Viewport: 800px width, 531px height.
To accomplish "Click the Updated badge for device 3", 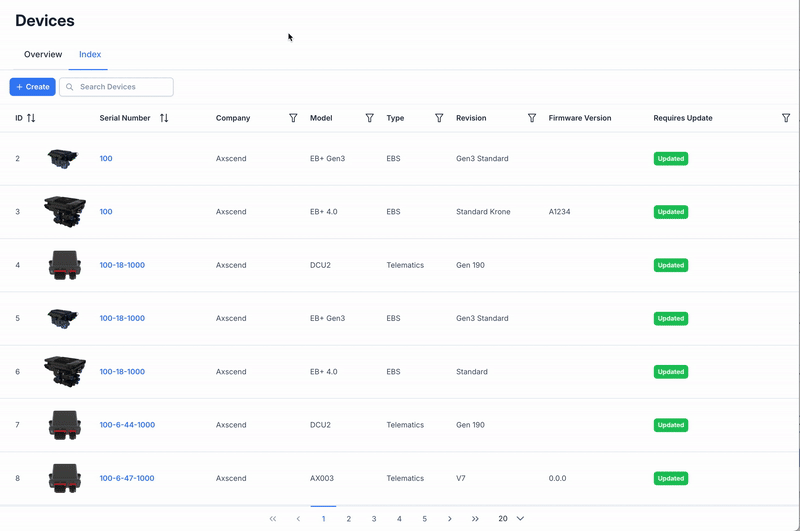I will point(670,212).
